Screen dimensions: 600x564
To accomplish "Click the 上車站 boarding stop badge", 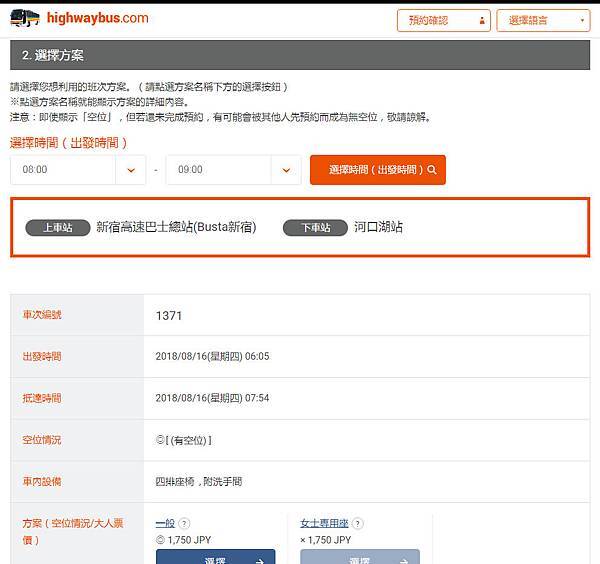I will click(58, 228).
